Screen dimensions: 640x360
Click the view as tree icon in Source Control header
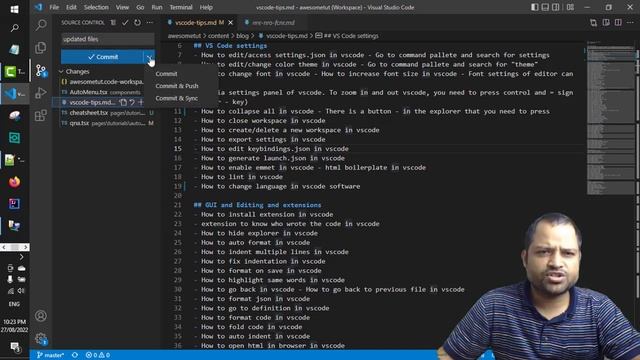(113, 22)
